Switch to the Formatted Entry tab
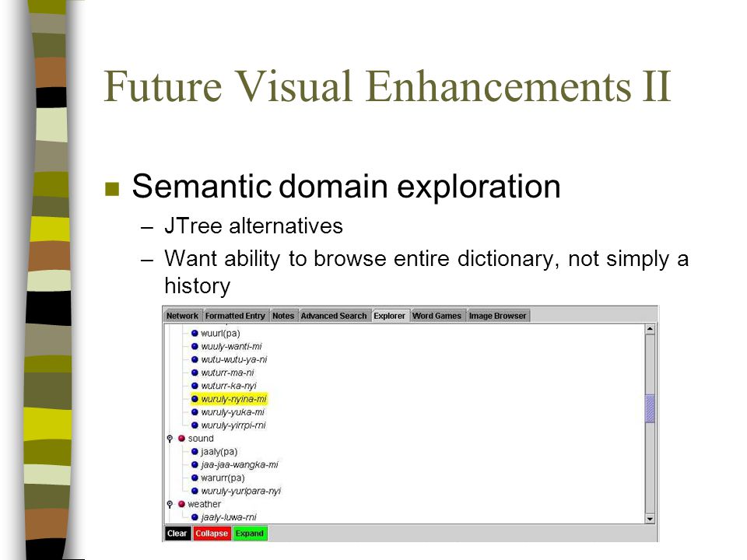 point(235,316)
